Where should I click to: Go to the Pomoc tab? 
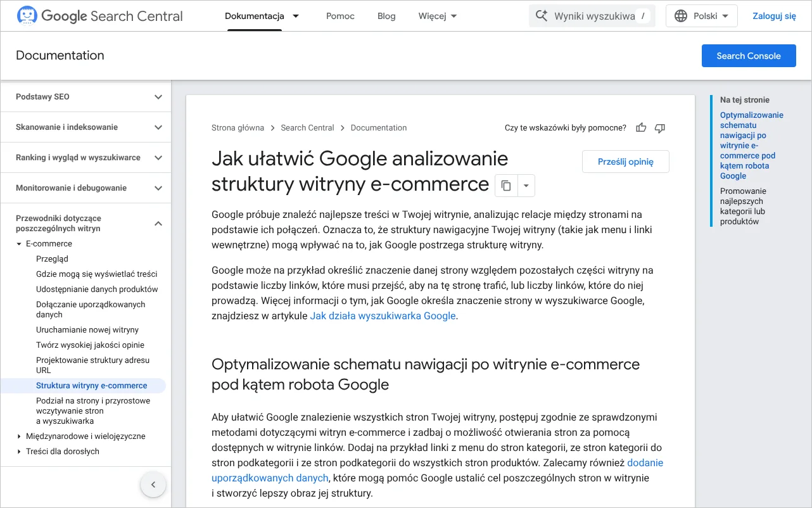pos(340,16)
